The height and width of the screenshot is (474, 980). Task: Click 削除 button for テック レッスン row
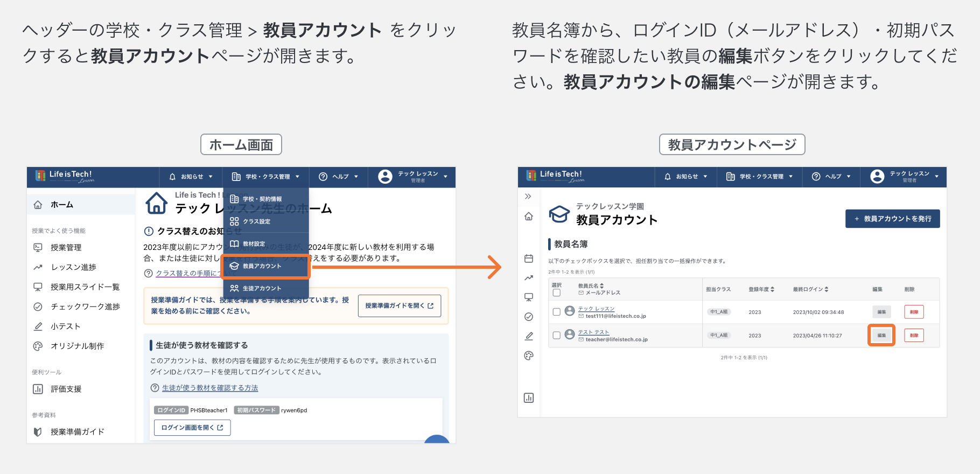click(914, 312)
